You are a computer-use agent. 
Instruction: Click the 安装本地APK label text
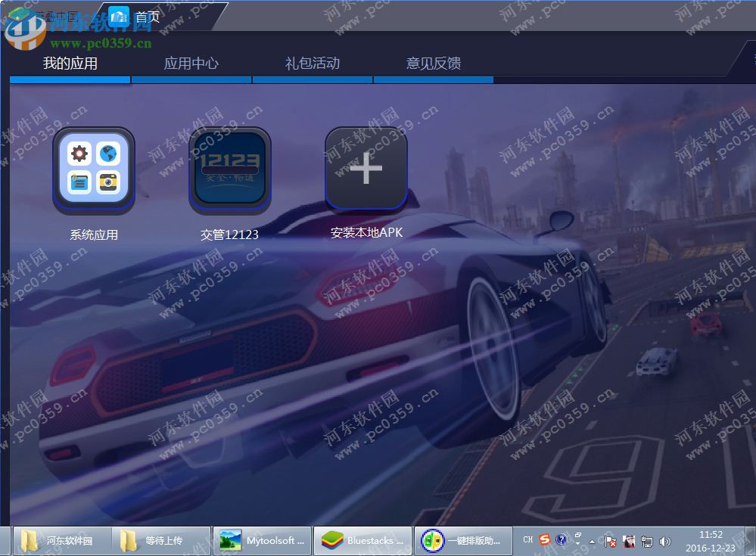(366, 233)
